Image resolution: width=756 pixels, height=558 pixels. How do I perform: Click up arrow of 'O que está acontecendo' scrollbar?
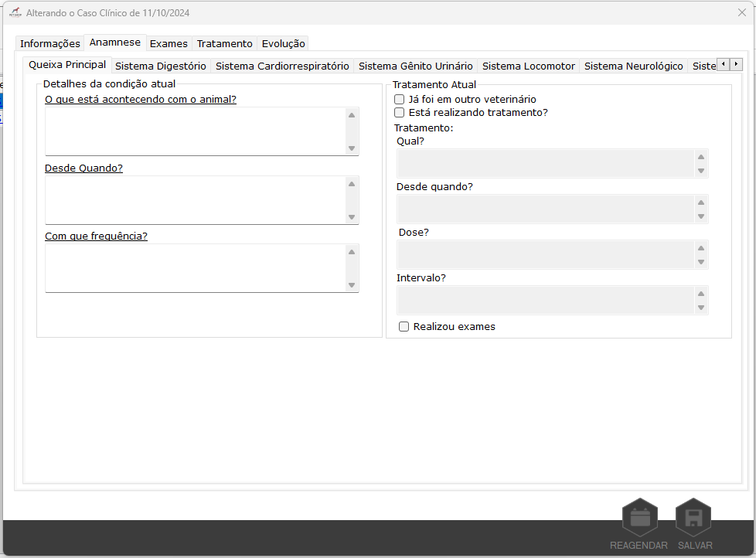click(352, 115)
